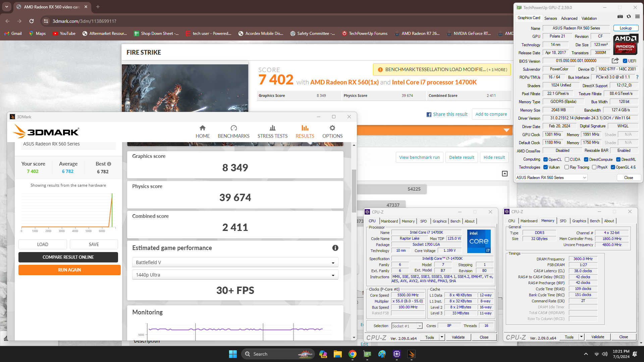
Task: Open CPU-Z from the taskbar
Action: (397, 354)
